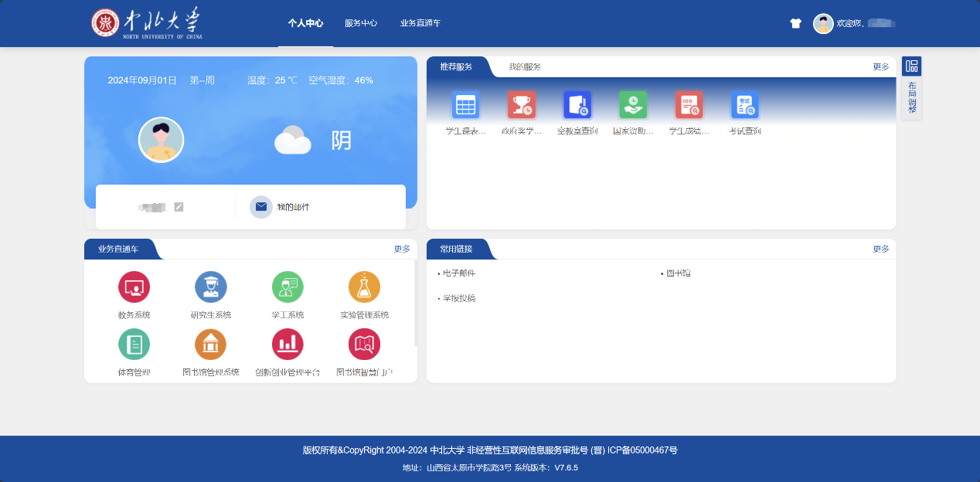Go to 服务中心 in top navigation

pyautogui.click(x=361, y=23)
